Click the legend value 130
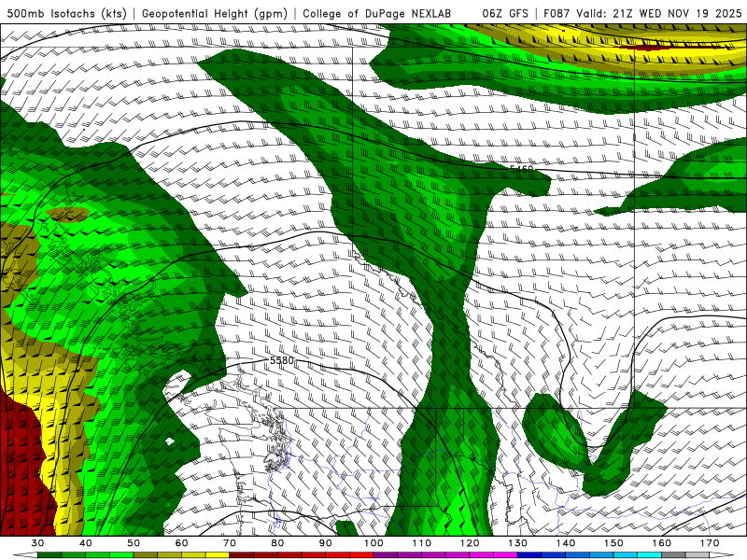The width and height of the screenshot is (747, 560). point(518,543)
